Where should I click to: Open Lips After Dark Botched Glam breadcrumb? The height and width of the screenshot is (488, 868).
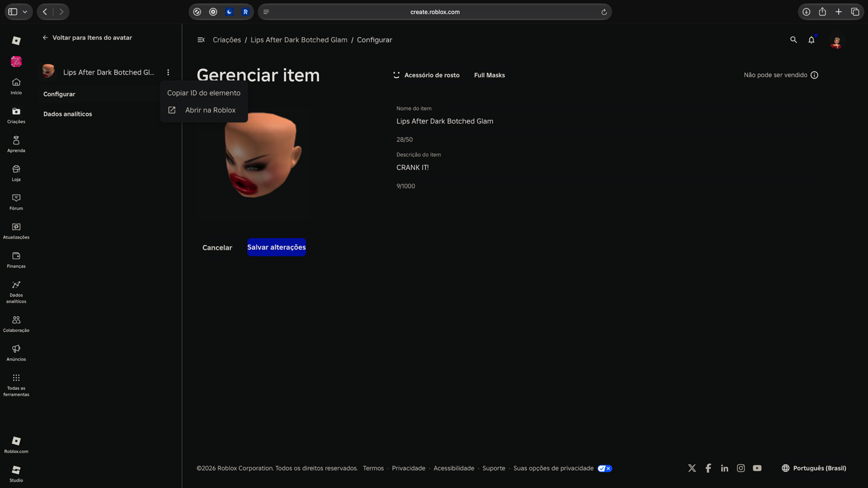coord(299,40)
